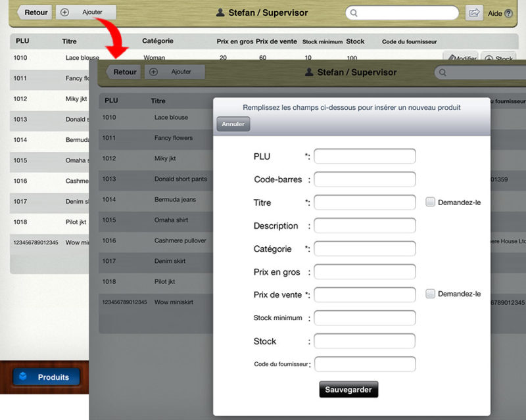Viewport: 526px width, 420px height.
Task: Click the share icon beside the Aide label
Action: click(x=473, y=12)
